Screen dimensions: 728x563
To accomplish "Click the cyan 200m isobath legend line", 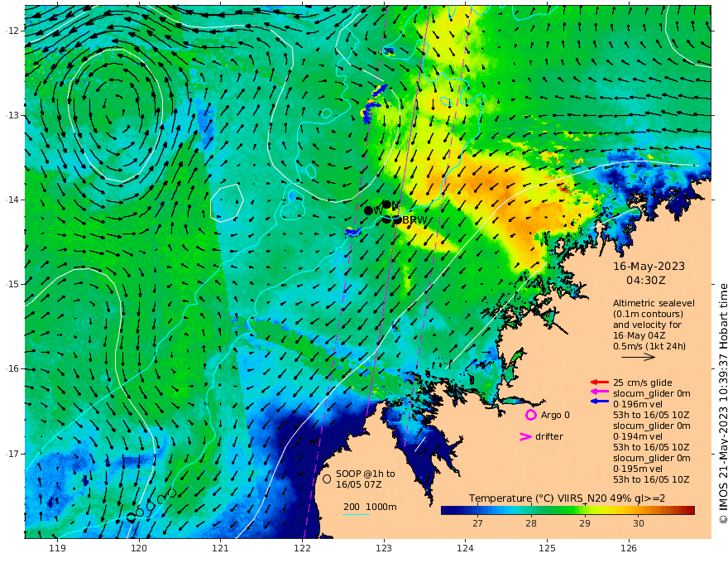I will 357,514.
